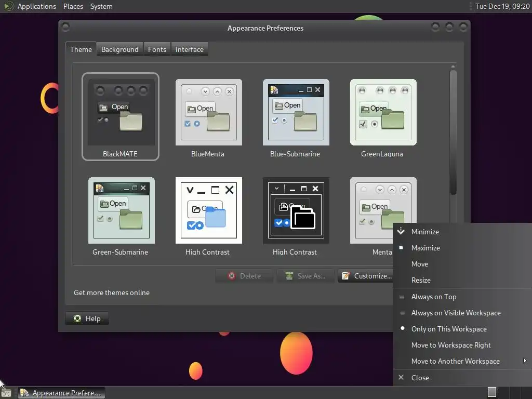Viewport: 532px width, 399px height.
Task: Click the theme list vertical scrollbar
Action: point(453,132)
